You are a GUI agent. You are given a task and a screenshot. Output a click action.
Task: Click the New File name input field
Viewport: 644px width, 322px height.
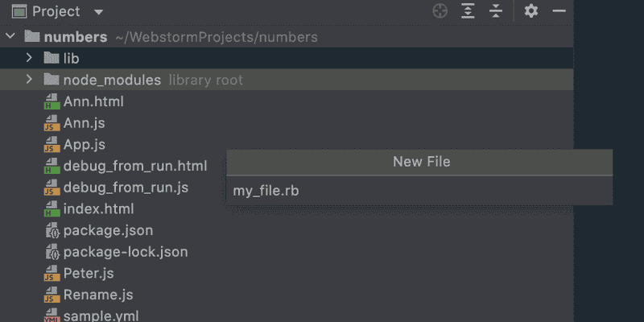tap(419, 191)
